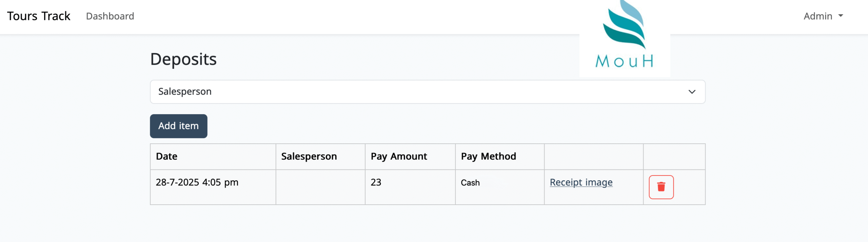Click the blank header above Receipt image
This screenshot has height=242, width=868.
(593, 157)
